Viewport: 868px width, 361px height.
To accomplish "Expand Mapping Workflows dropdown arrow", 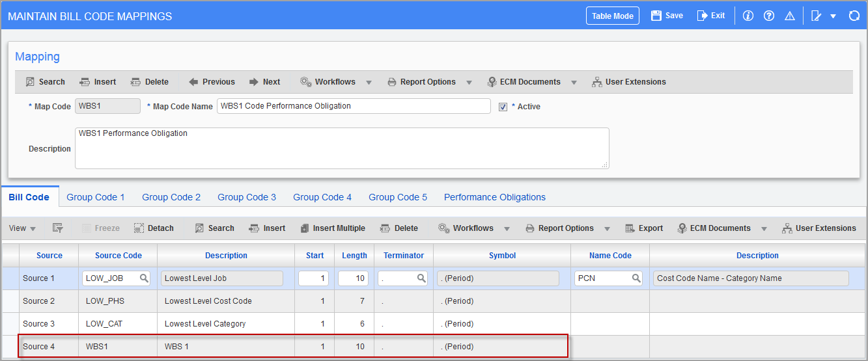I will tap(369, 83).
